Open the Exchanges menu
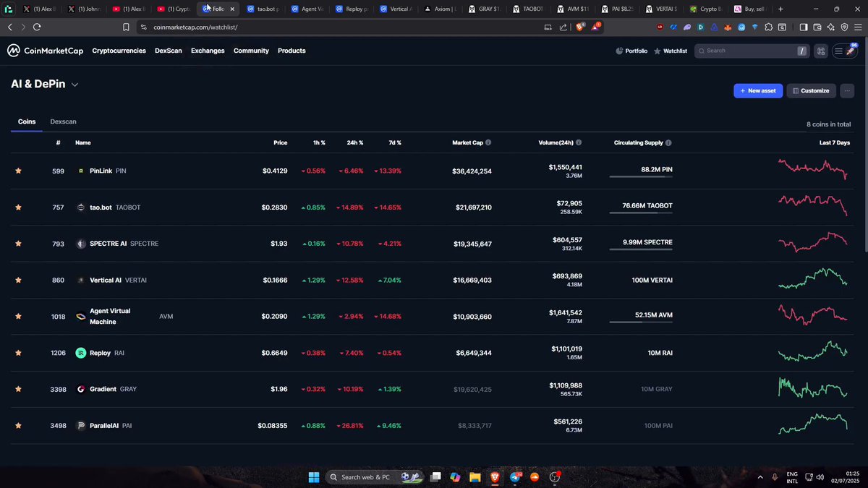 [x=208, y=51]
